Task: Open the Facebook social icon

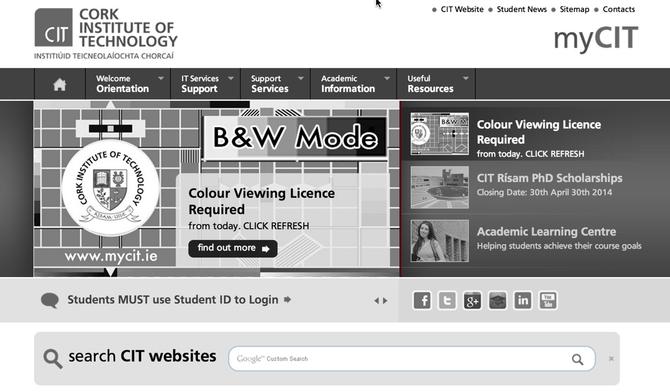Action: [422, 301]
